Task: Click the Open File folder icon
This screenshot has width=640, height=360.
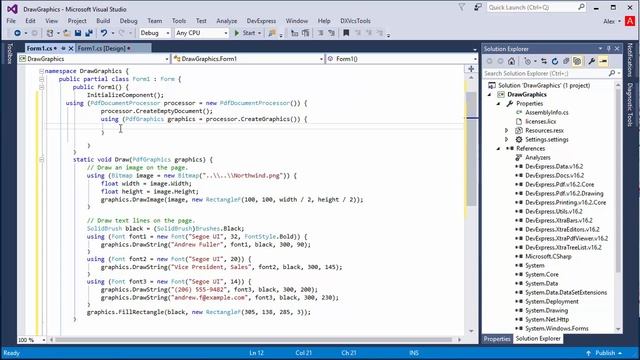Action: coord(66,33)
